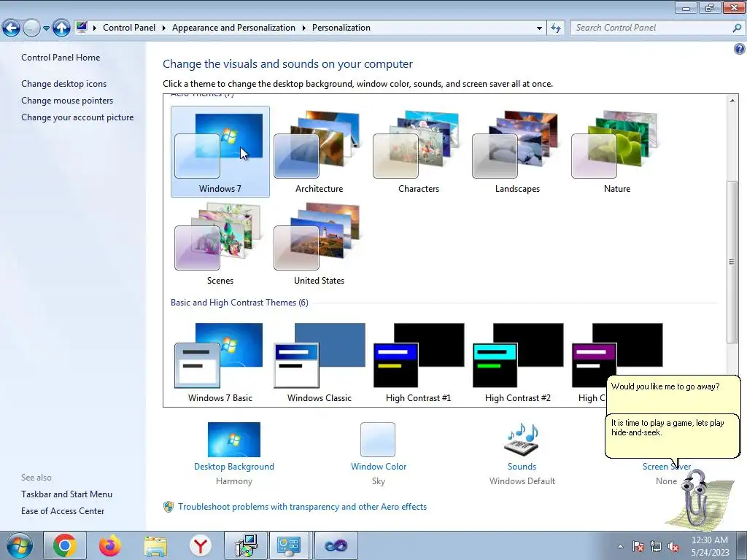Select the Nature theme
747x560 pixels.
617,152
